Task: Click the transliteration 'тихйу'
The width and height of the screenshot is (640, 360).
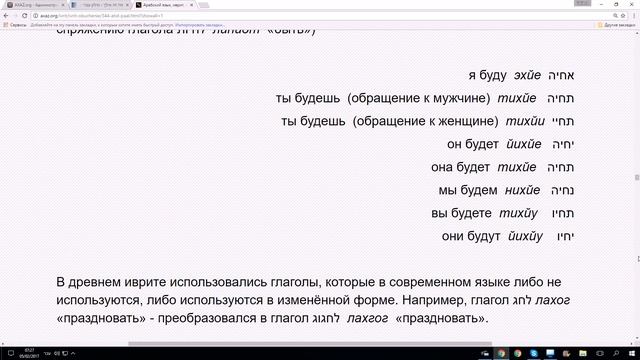Action: [x=518, y=213]
